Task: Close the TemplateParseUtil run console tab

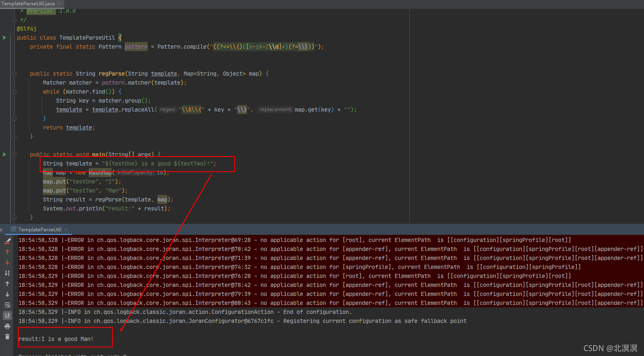Action: pyautogui.click(x=66, y=230)
